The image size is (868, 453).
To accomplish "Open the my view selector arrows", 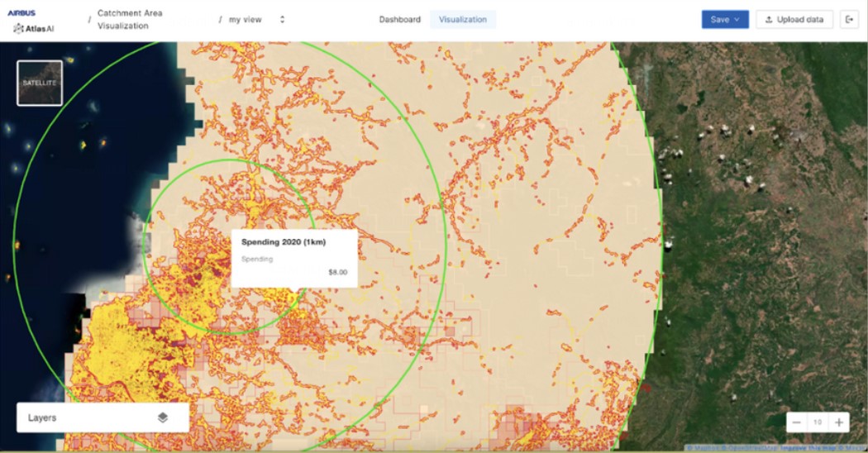I will coord(283,19).
